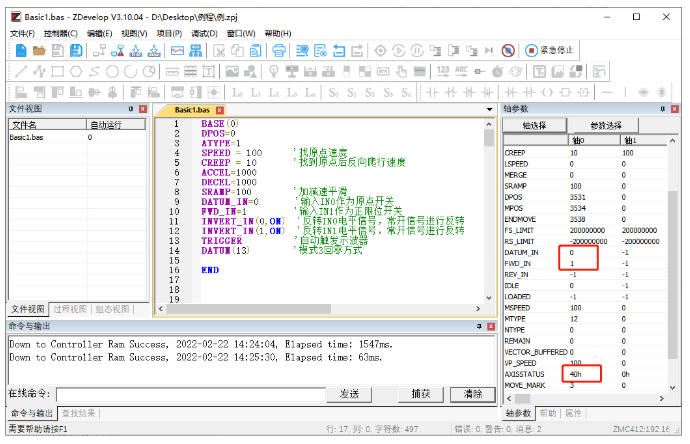Open the 视图(V) menu

point(134,33)
